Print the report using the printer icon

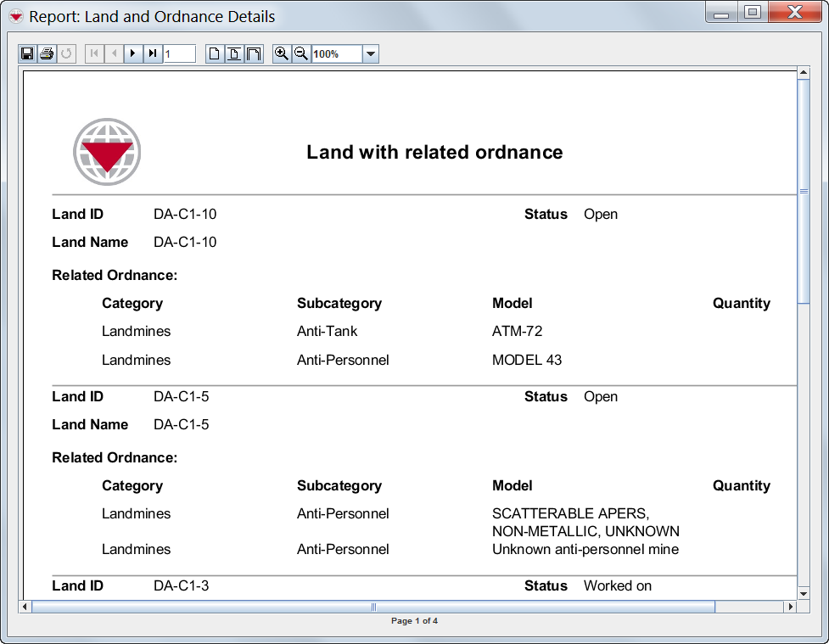(47, 54)
